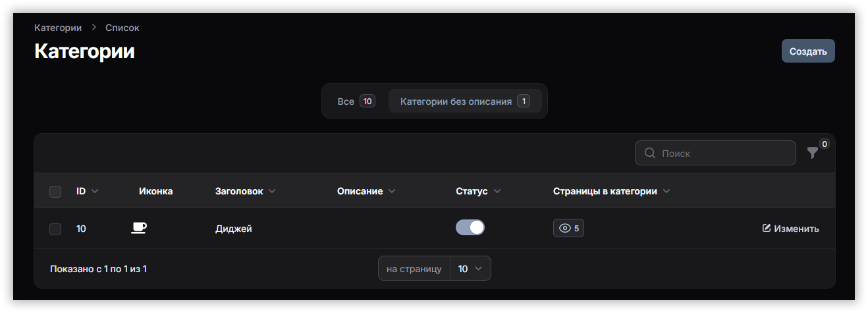Click the pencil edit icon beside Изменить
This screenshot has width=868, height=313.
click(x=766, y=228)
